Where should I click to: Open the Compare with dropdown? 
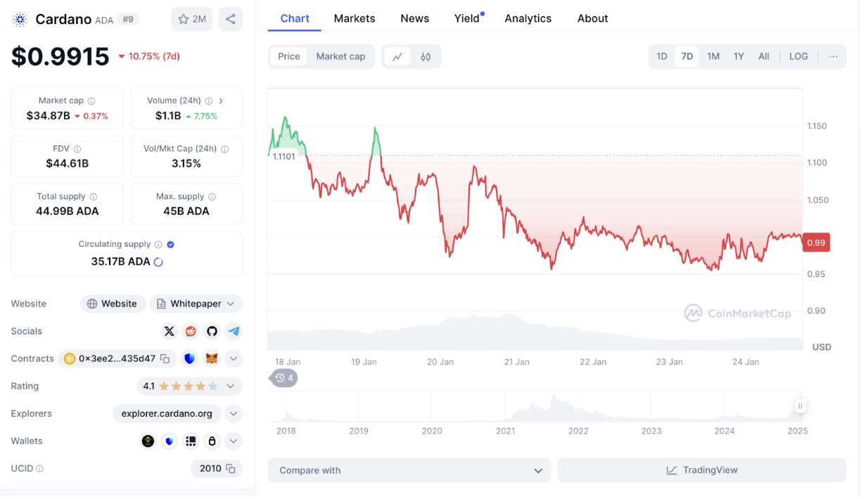[409, 470]
